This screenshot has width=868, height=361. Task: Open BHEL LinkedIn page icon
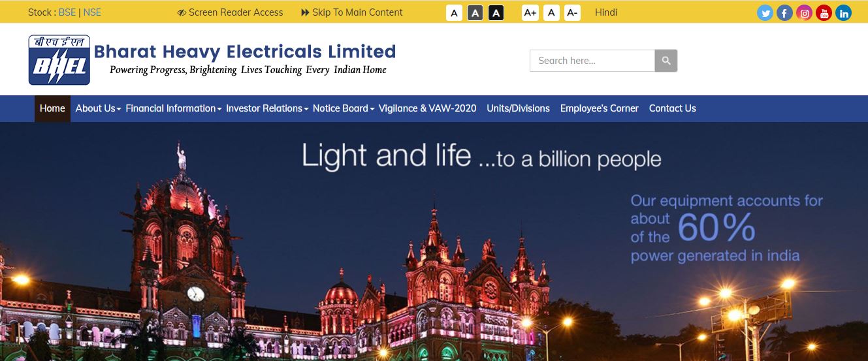(x=843, y=12)
